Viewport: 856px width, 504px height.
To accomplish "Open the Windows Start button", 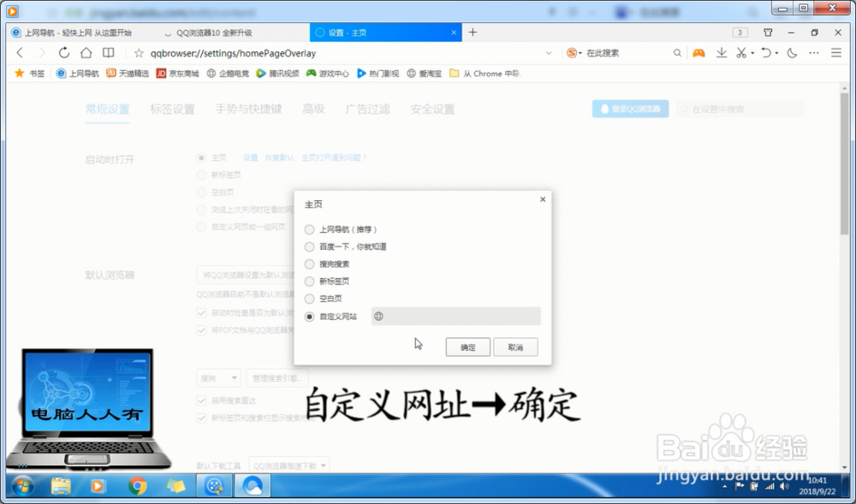I will pyautogui.click(x=22, y=485).
